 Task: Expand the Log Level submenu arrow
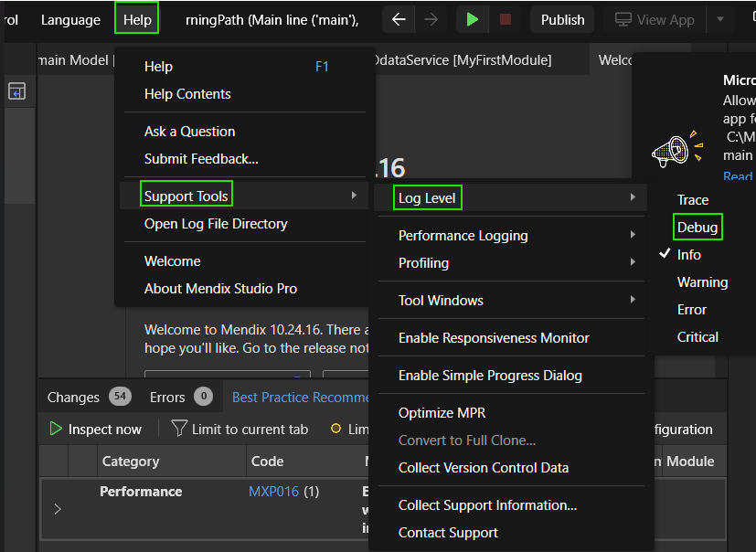[633, 197]
